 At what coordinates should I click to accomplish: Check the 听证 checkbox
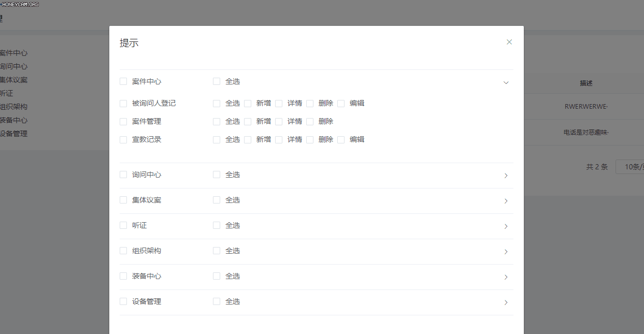tap(123, 225)
